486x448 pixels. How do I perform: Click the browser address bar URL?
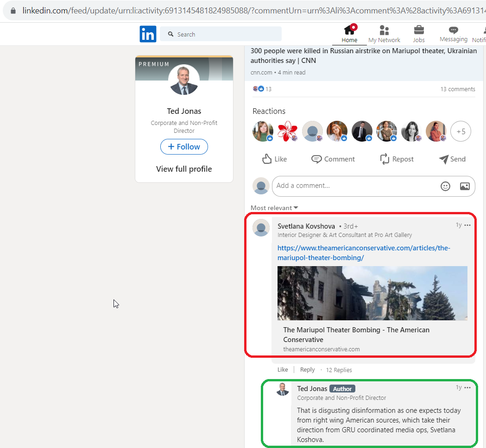(253, 11)
